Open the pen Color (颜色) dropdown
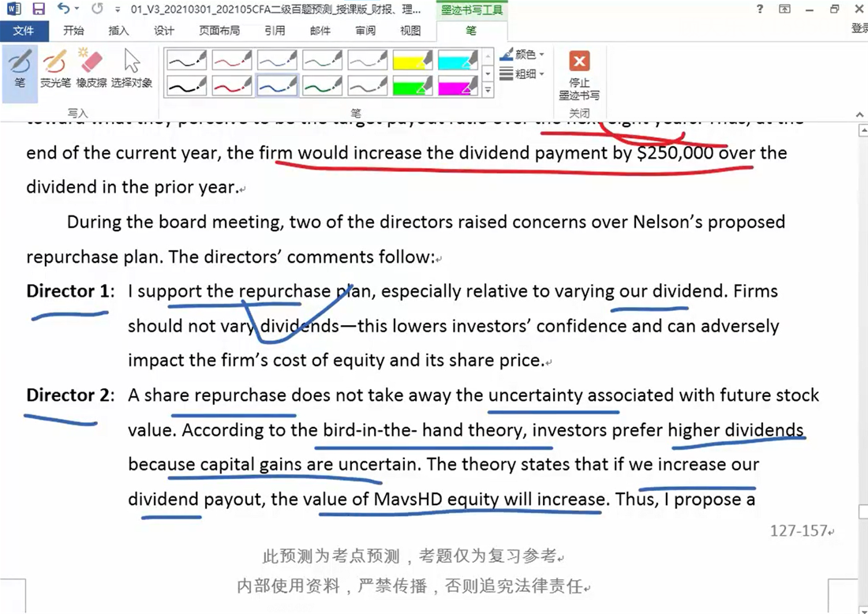The image size is (868, 614). click(522, 54)
